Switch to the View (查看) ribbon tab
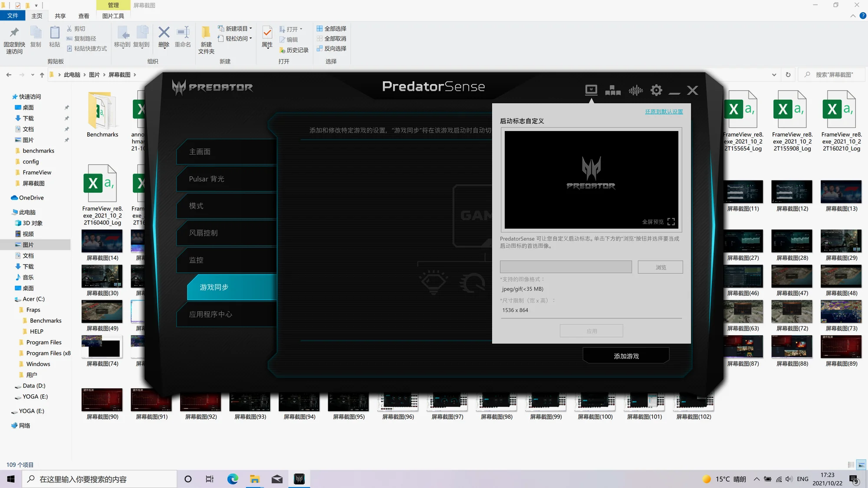 [84, 16]
